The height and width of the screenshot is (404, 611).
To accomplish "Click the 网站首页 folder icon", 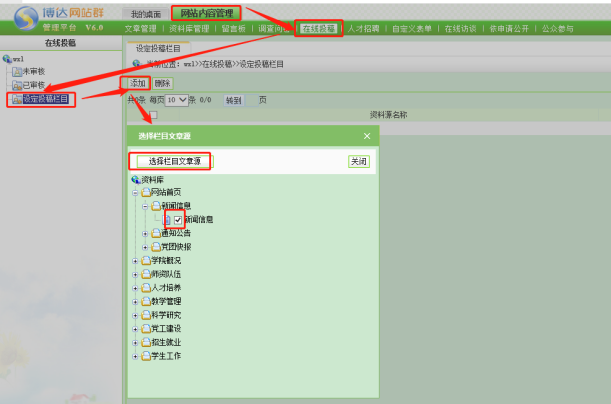I will click(145, 192).
